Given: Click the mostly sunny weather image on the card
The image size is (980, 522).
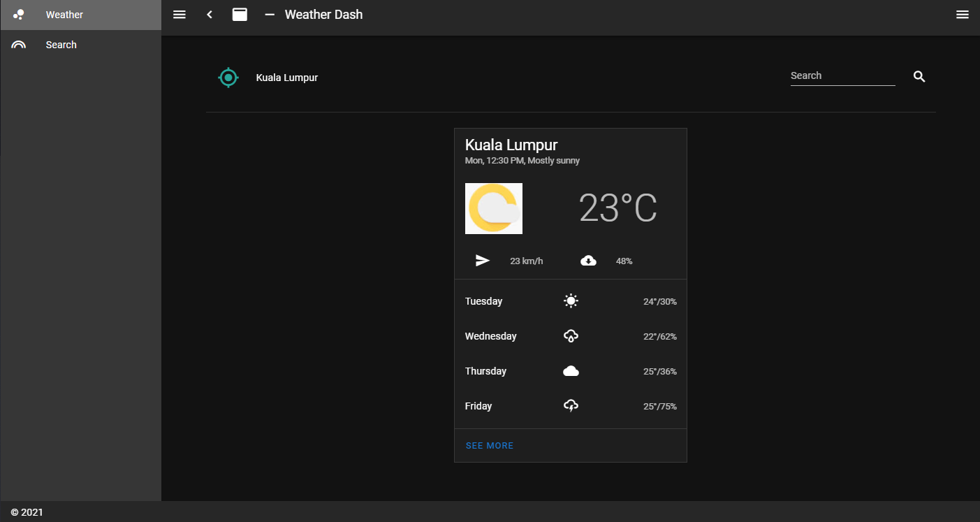Looking at the screenshot, I should pos(494,208).
